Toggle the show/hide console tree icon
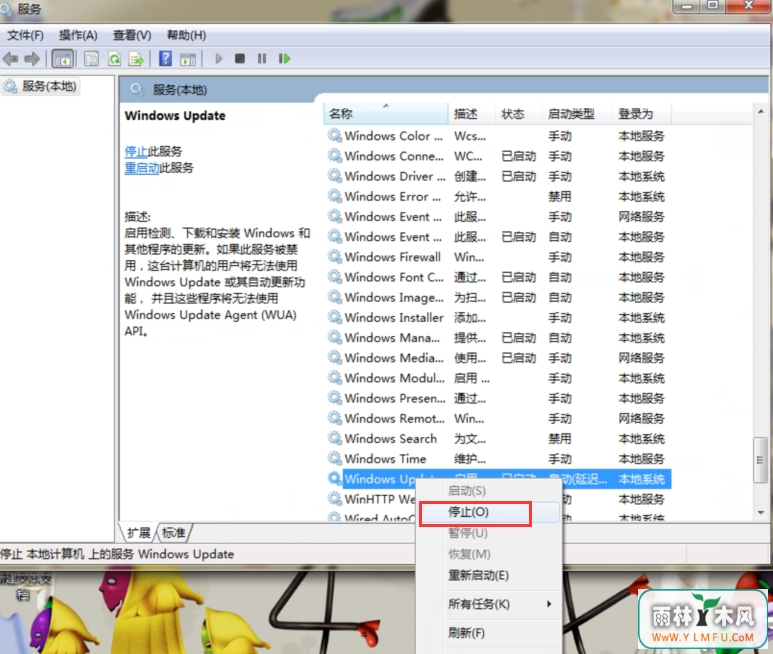The height and width of the screenshot is (654, 773). coord(63,59)
